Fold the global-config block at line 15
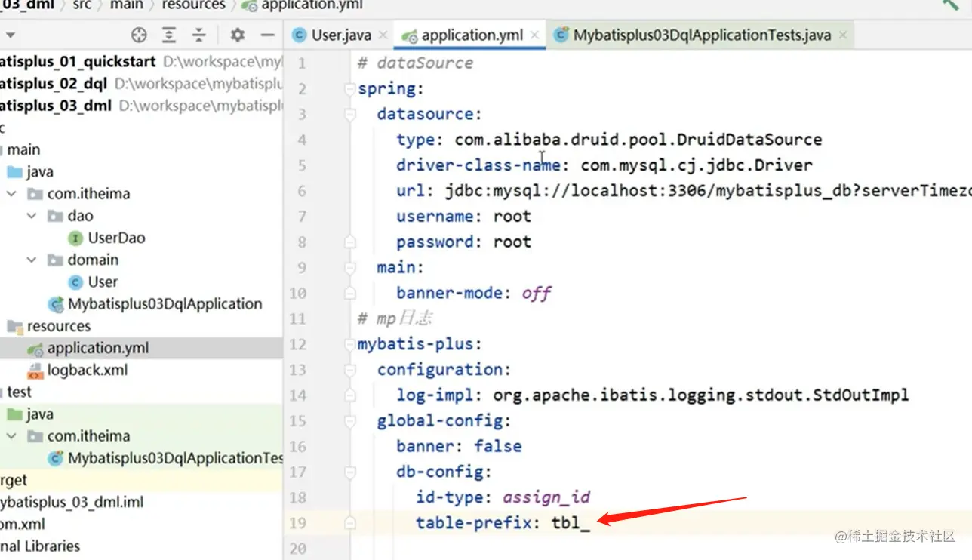 (x=349, y=420)
